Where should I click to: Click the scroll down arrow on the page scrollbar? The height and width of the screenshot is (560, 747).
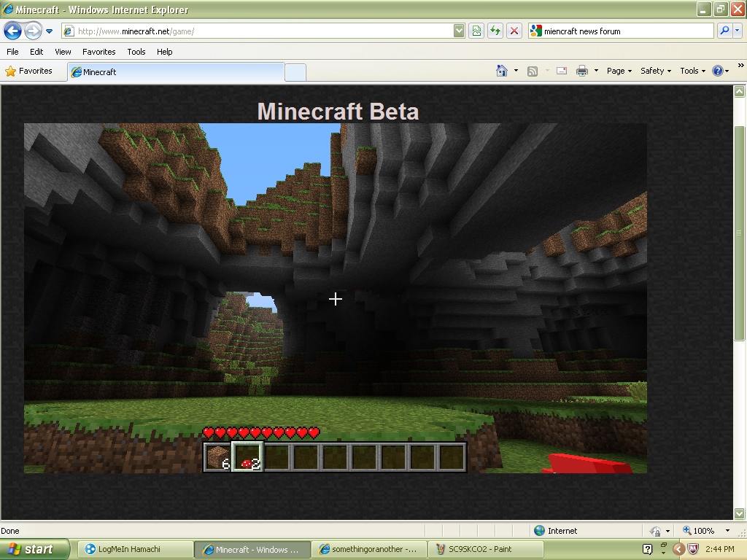[x=739, y=513]
